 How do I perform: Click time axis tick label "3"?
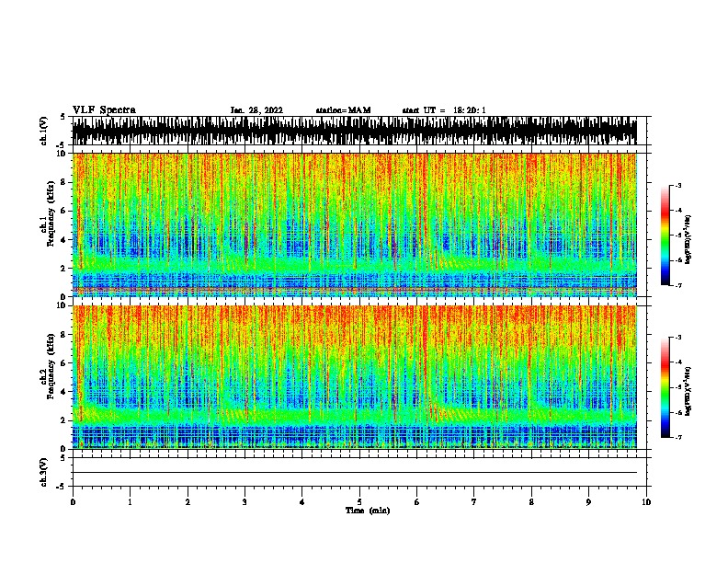point(245,502)
